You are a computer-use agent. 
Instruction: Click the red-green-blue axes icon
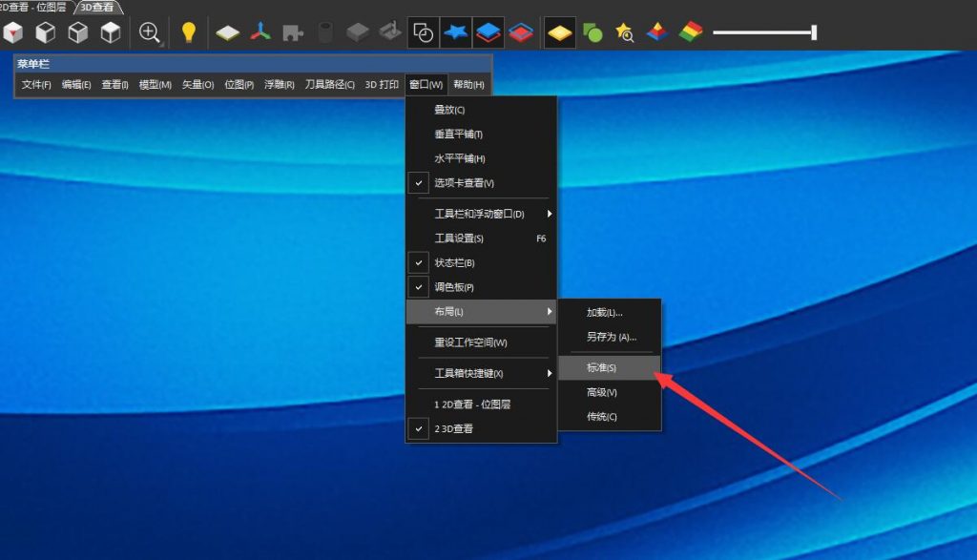tap(260, 32)
